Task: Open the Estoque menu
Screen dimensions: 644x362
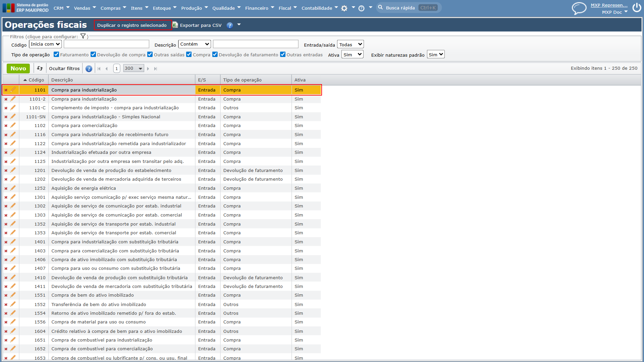Action: click(165, 8)
